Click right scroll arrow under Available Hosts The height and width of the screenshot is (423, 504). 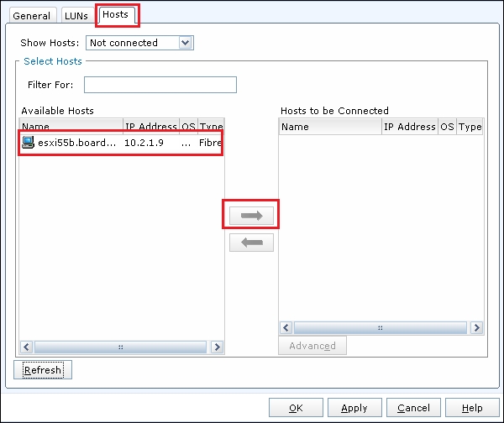218,347
